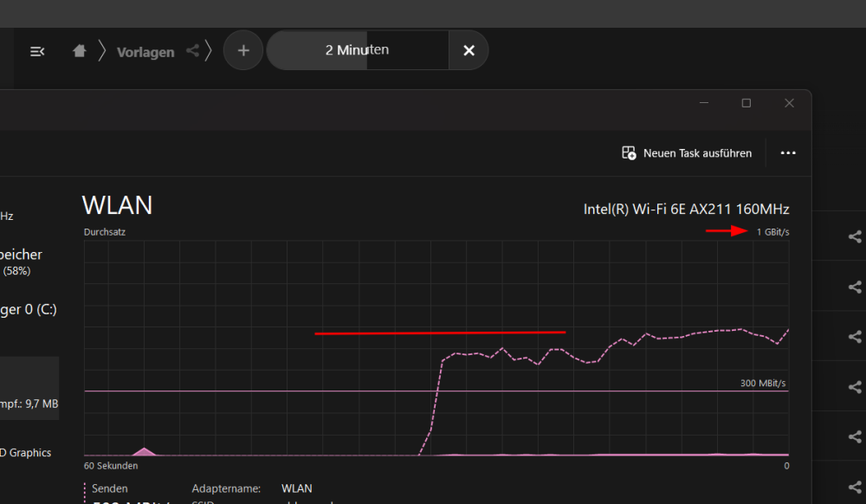Go to the home icon in breadcrumb
The image size is (866, 504).
80,51
